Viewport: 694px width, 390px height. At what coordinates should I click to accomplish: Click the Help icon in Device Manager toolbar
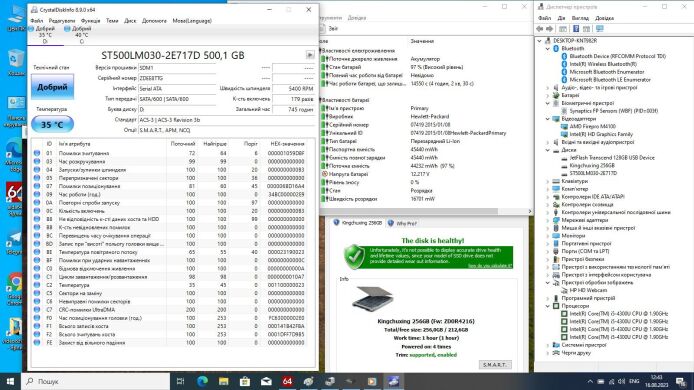coord(576,29)
